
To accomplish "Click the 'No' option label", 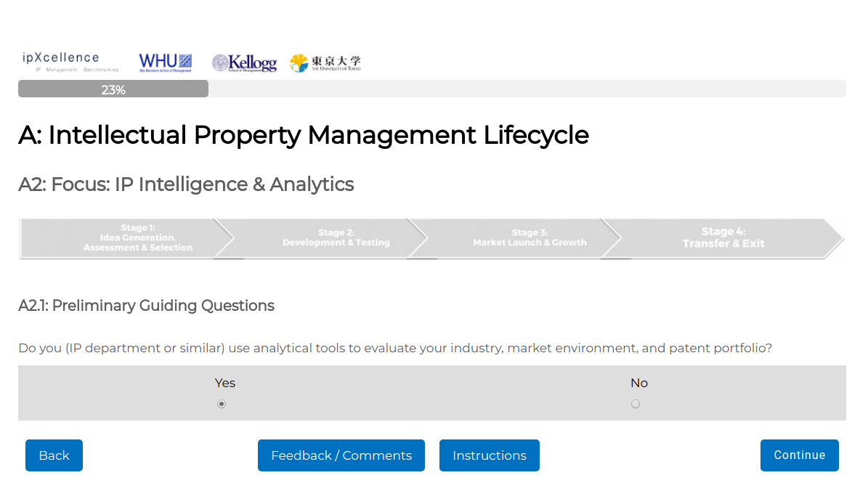I will click(638, 383).
